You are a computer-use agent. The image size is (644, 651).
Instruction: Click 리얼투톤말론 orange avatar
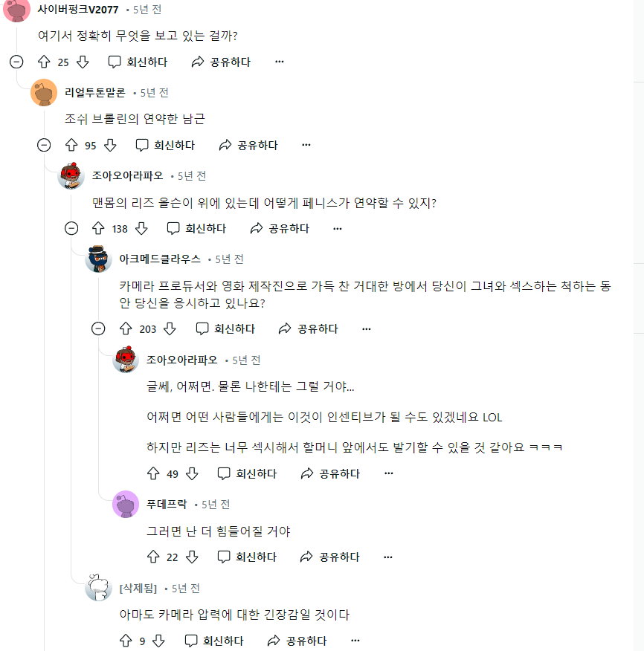44,93
